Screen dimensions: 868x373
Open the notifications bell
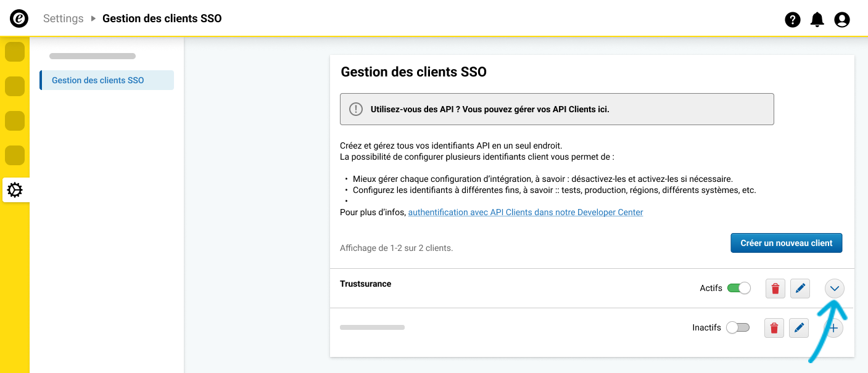[x=817, y=20]
